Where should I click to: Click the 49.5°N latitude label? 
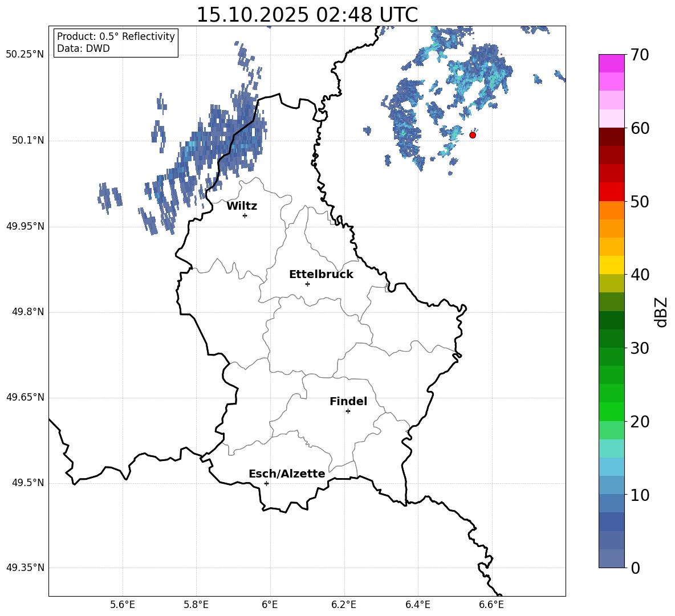[28, 483]
